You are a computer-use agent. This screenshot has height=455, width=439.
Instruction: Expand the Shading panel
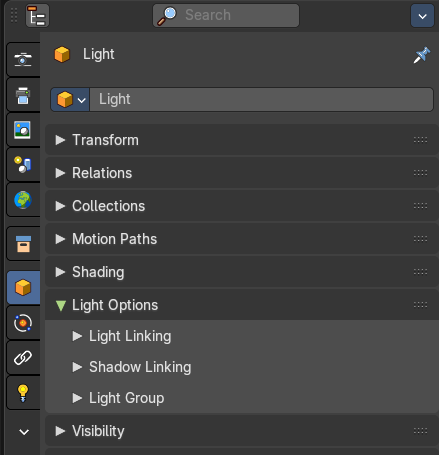pyautogui.click(x=242, y=272)
